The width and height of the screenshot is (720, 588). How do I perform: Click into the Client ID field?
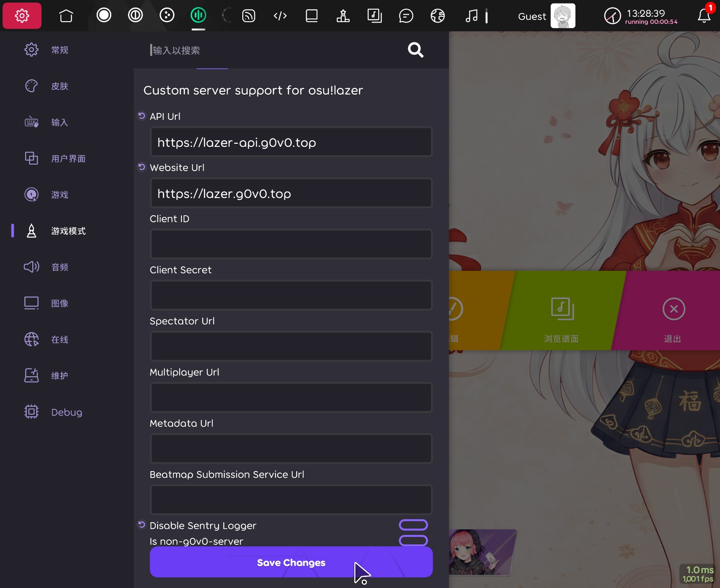pos(291,244)
